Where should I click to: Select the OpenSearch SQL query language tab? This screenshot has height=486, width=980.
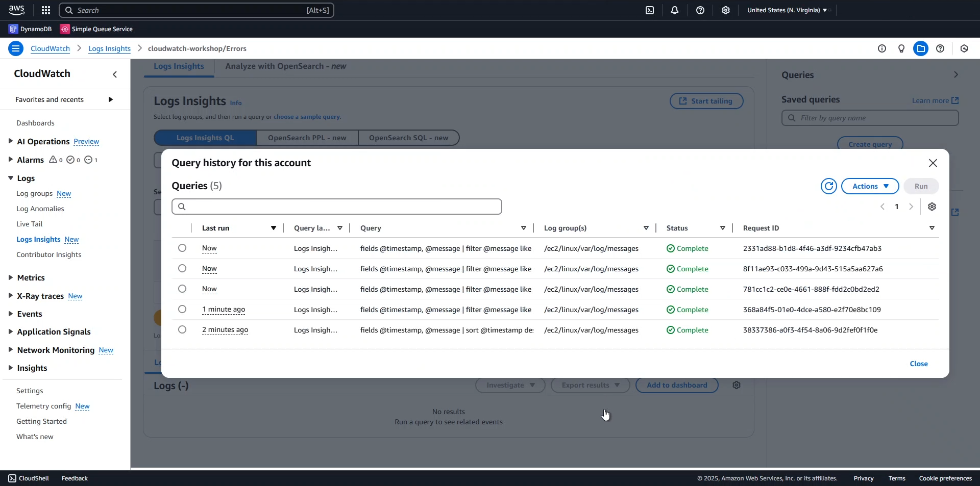[408, 138]
